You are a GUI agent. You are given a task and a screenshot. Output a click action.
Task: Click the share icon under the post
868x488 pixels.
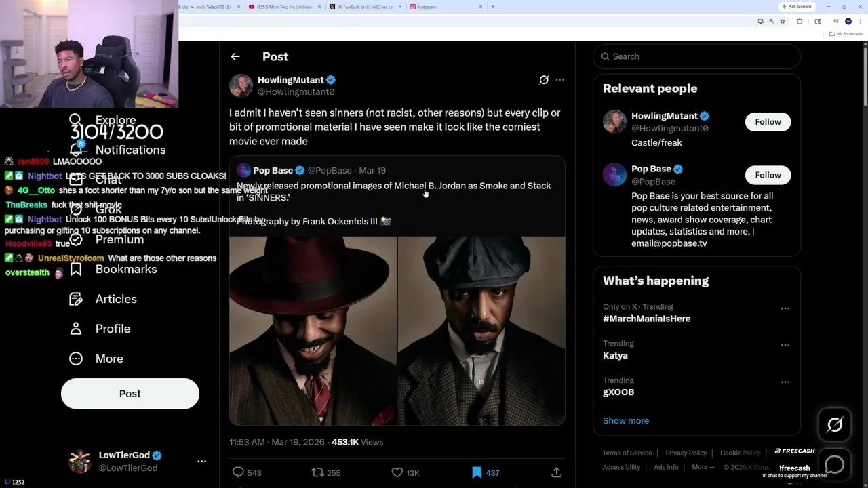(x=556, y=472)
